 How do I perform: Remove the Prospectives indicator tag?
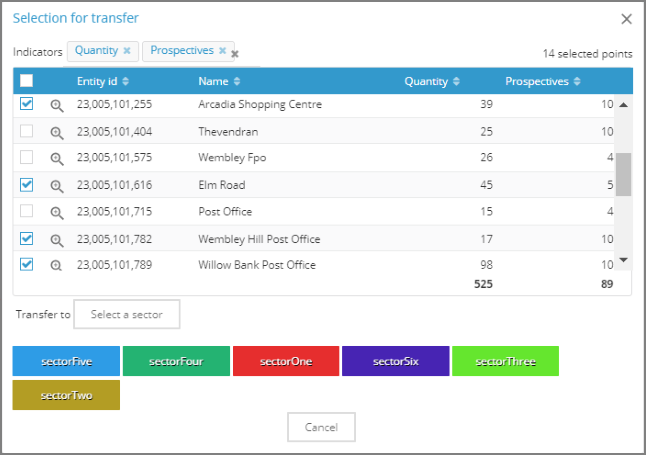[x=223, y=50]
